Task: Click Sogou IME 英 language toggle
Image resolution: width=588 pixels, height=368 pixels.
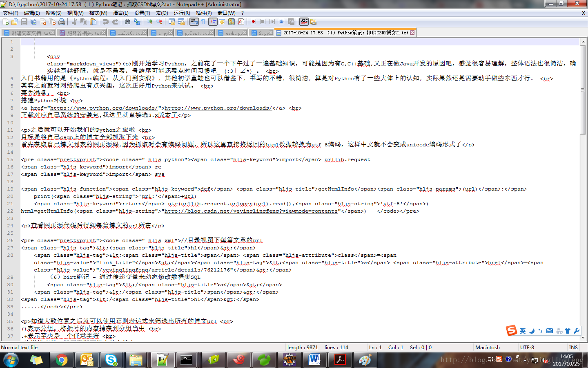Action: (522, 331)
